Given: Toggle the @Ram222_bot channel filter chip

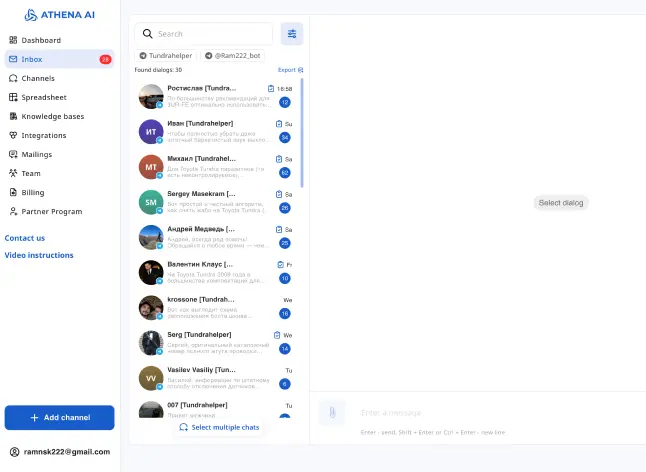Looking at the screenshot, I should coord(230,56).
